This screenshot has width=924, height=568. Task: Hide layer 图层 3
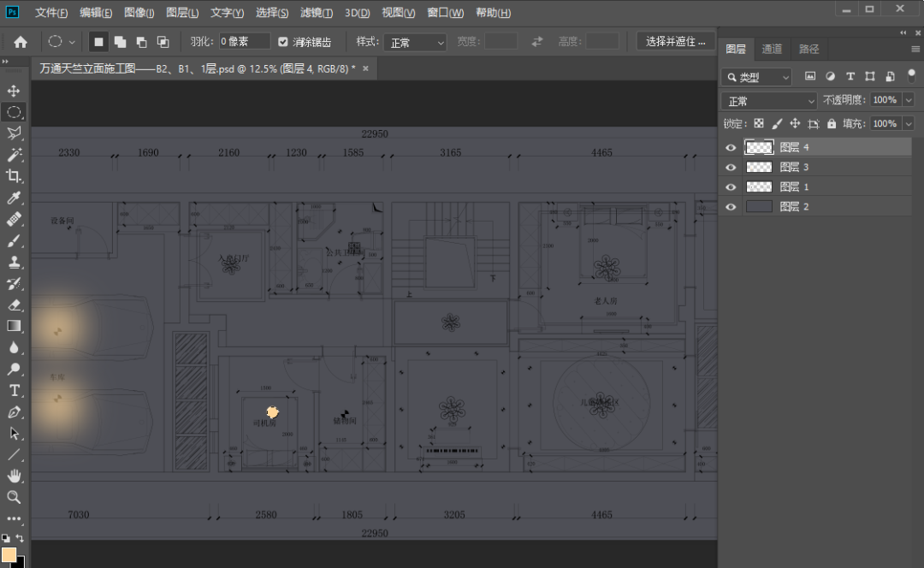(731, 168)
